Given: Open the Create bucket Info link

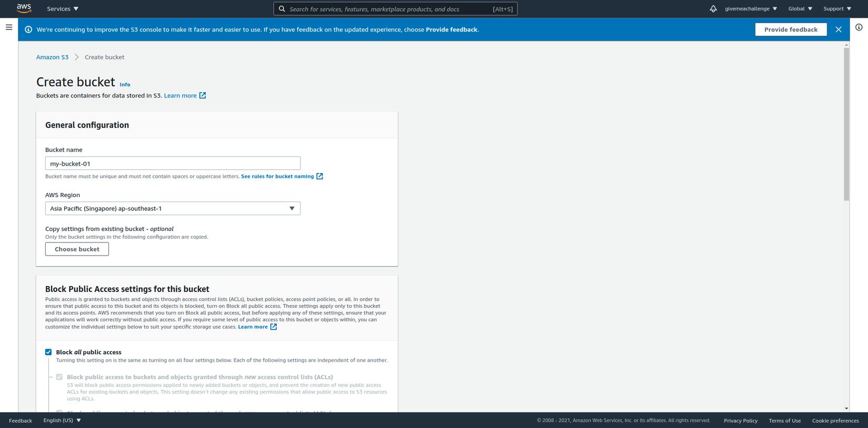Looking at the screenshot, I should [x=125, y=85].
